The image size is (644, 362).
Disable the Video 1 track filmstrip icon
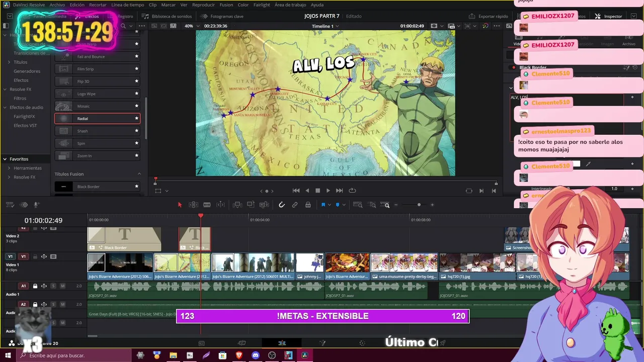(53, 256)
